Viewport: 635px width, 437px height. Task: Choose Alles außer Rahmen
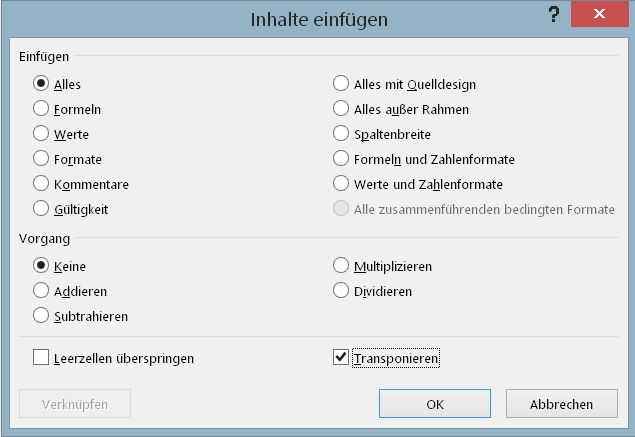click(x=341, y=109)
